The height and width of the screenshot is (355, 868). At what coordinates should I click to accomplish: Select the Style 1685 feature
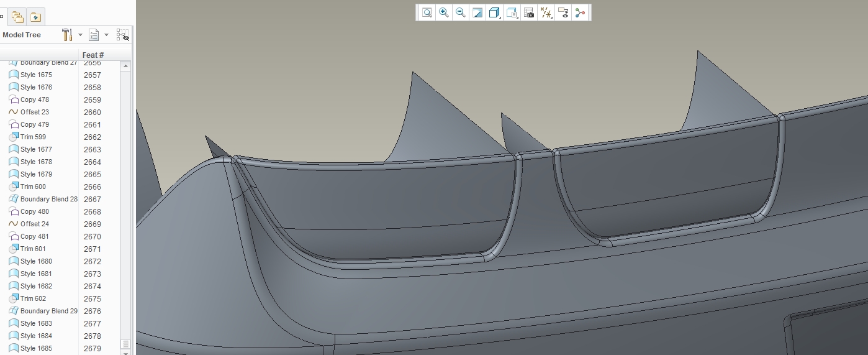36,348
